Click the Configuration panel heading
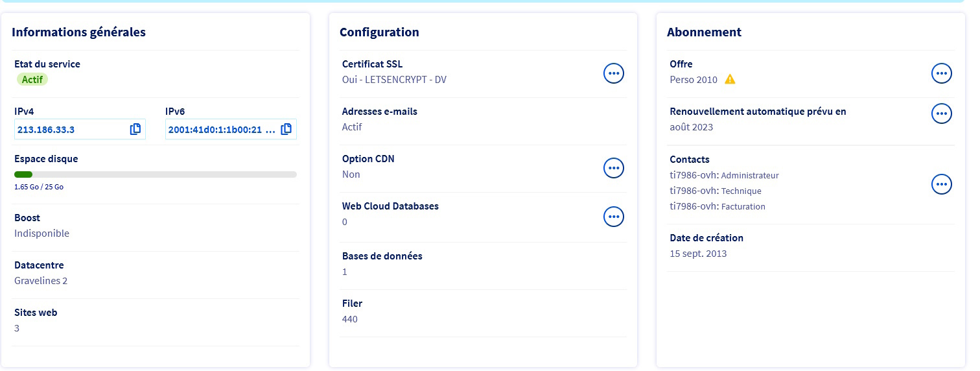The image size is (980, 371). (x=379, y=32)
